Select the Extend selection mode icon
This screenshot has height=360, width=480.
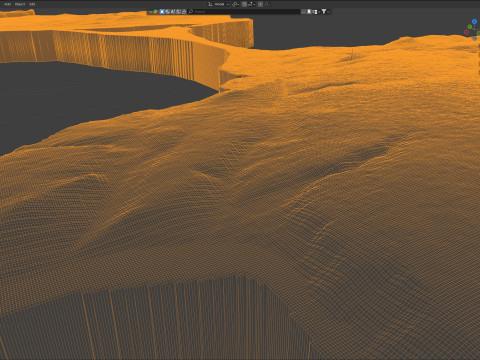click(x=168, y=12)
